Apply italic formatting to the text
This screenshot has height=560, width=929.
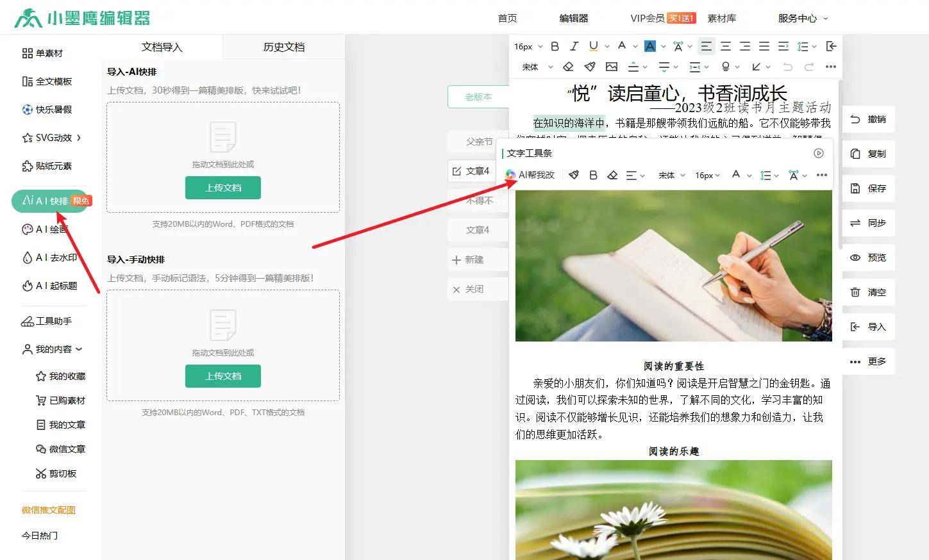[x=574, y=45]
